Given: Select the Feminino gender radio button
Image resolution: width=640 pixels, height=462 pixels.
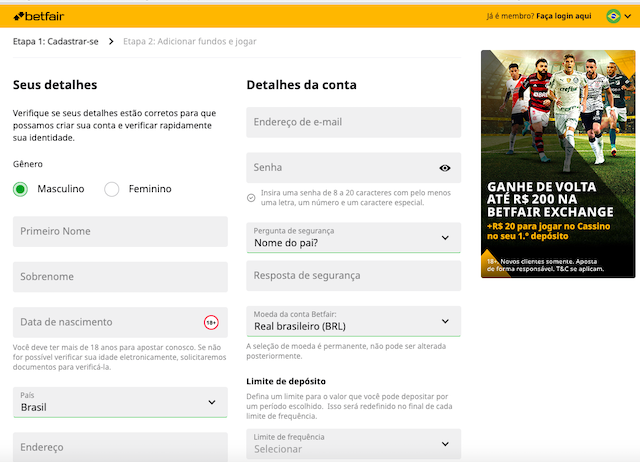Looking at the screenshot, I should point(111,189).
